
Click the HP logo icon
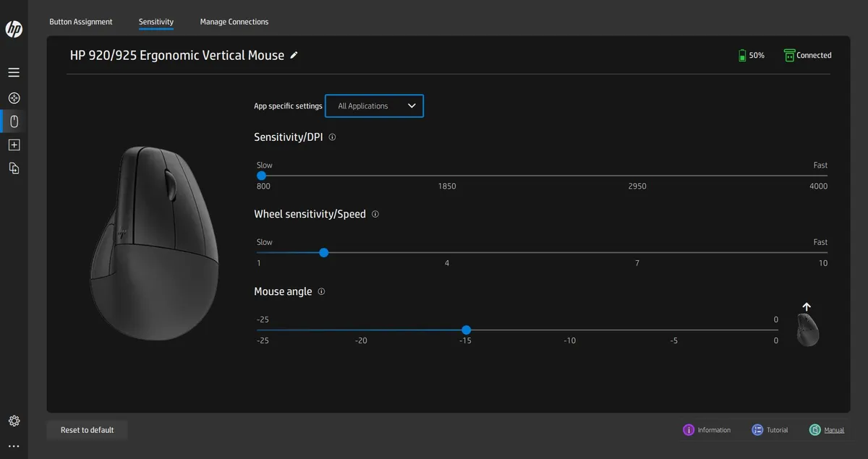tap(14, 29)
